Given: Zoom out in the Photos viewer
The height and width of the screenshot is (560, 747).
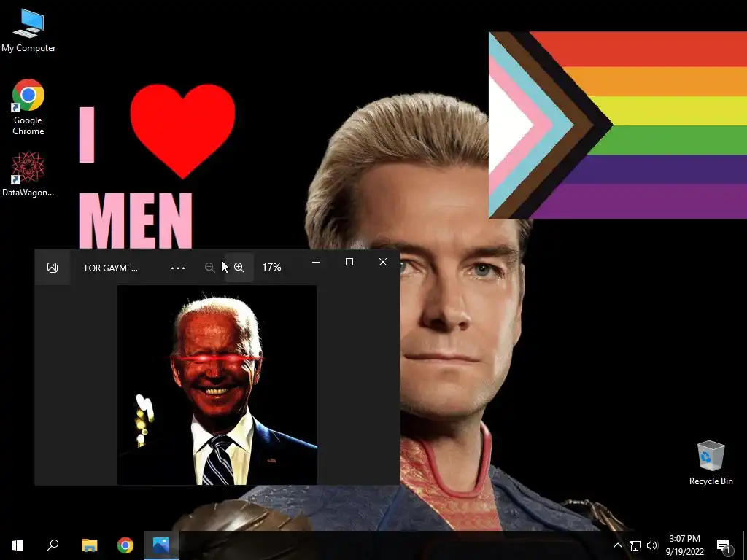Looking at the screenshot, I should pyautogui.click(x=209, y=268).
